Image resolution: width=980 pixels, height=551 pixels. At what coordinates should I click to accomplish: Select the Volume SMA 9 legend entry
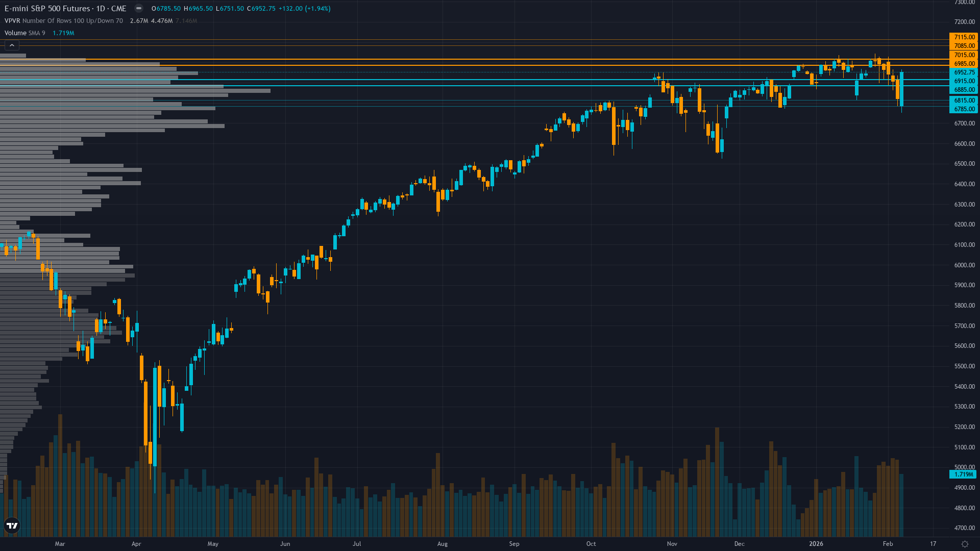24,33
